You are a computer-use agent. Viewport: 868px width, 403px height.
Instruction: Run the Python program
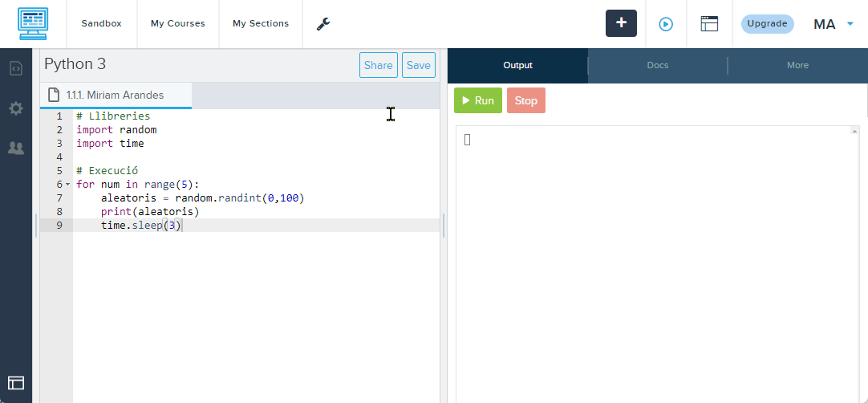point(478,100)
